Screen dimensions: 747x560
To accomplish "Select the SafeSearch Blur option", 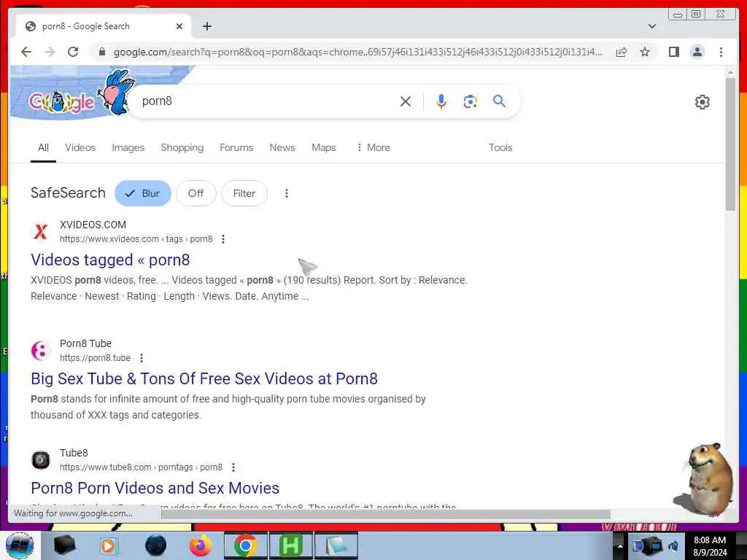I will [142, 193].
